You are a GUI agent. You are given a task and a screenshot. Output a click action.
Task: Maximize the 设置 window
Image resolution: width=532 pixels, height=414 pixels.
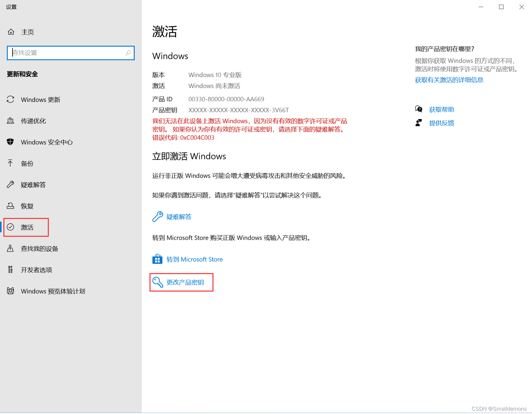501,7
